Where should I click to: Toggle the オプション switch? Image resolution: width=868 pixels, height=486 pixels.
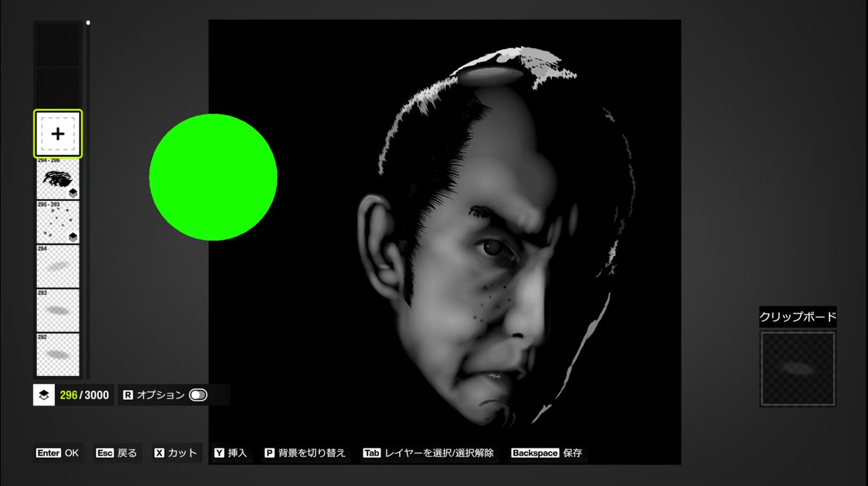coord(197,395)
